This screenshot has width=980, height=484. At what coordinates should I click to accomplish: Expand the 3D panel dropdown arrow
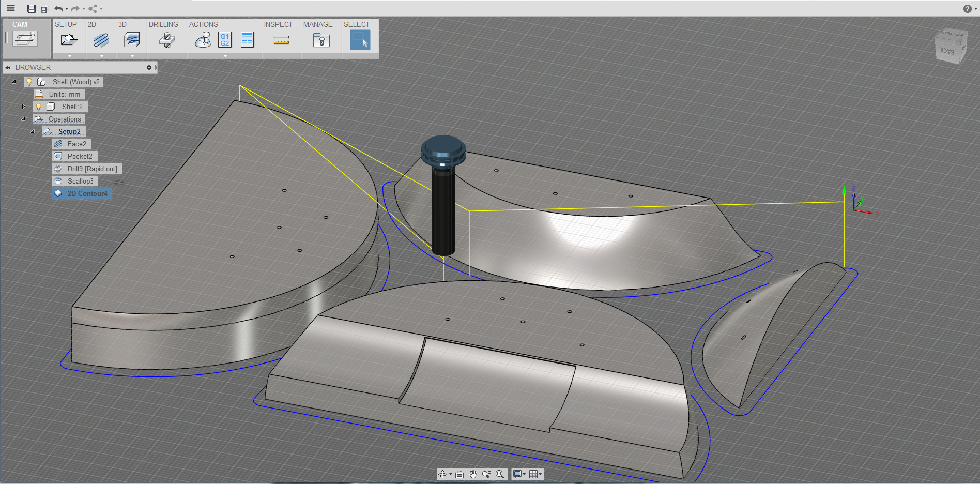click(x=132, y=56)
